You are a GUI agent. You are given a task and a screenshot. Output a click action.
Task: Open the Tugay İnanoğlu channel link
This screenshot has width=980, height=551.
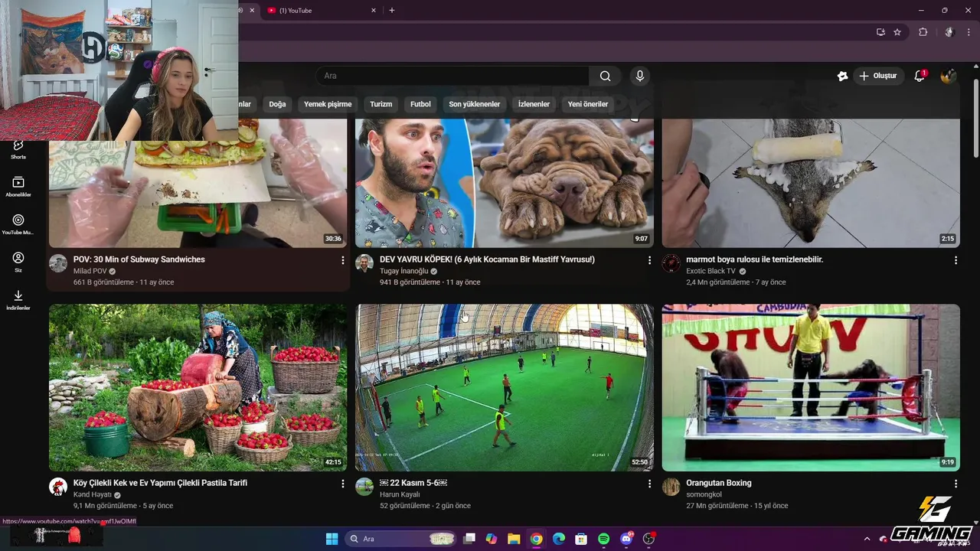(x=404, y=271)
